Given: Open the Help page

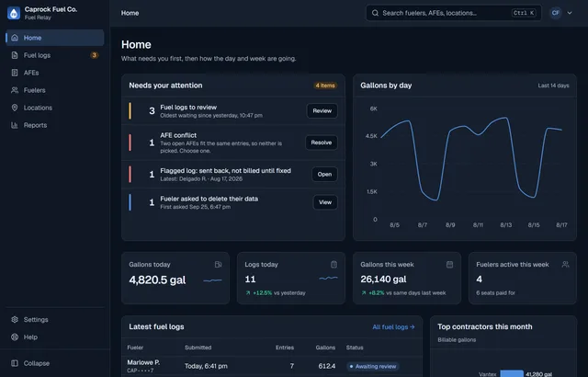Looking at the screenshot, I should (x=55, y=337).
